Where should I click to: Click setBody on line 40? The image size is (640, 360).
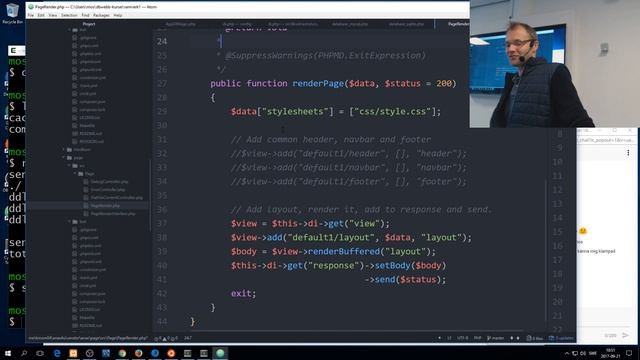point(392,266)
